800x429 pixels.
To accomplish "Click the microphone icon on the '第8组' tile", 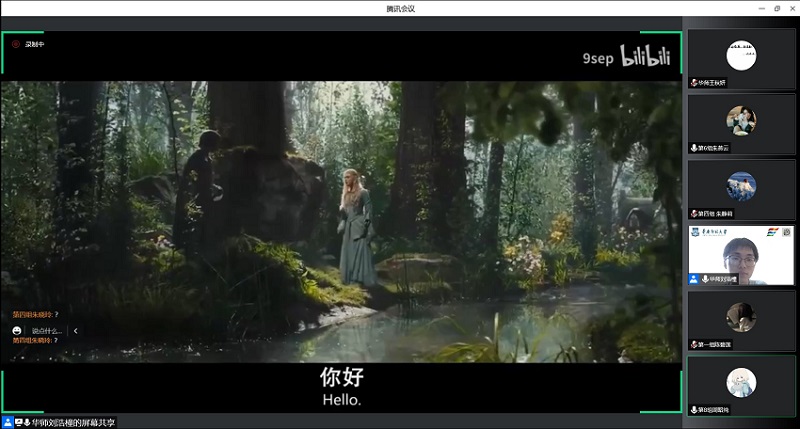I will pyautogui.click(x=694, y=410).
